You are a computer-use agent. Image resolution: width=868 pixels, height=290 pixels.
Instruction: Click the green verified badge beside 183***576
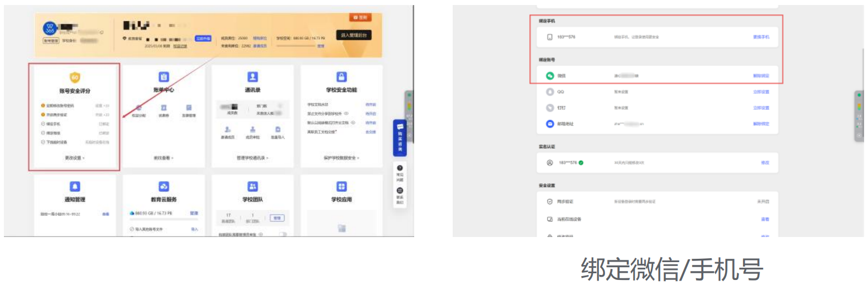click(x=581, y=163)
